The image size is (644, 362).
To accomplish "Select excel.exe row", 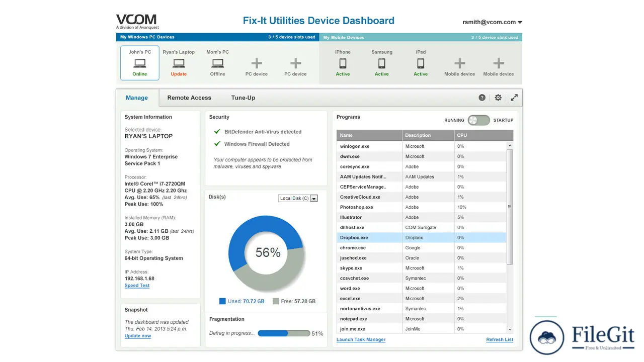I will (x=422, y=299).
